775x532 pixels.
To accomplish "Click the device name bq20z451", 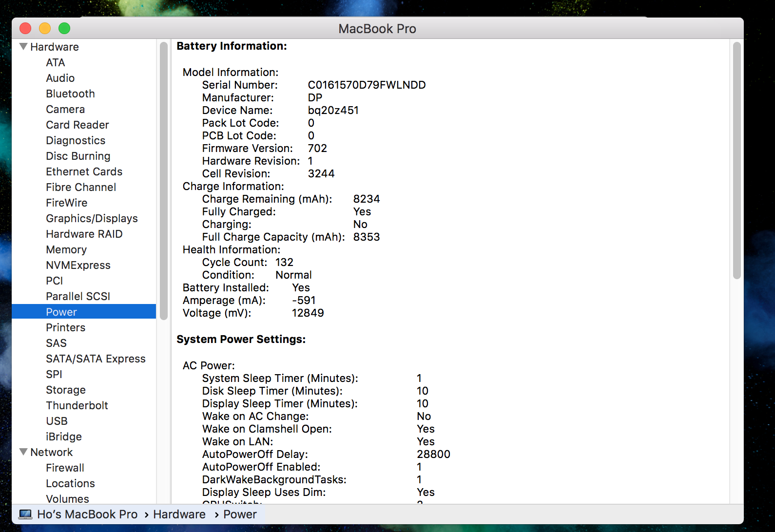I will (x=333, y=110).
